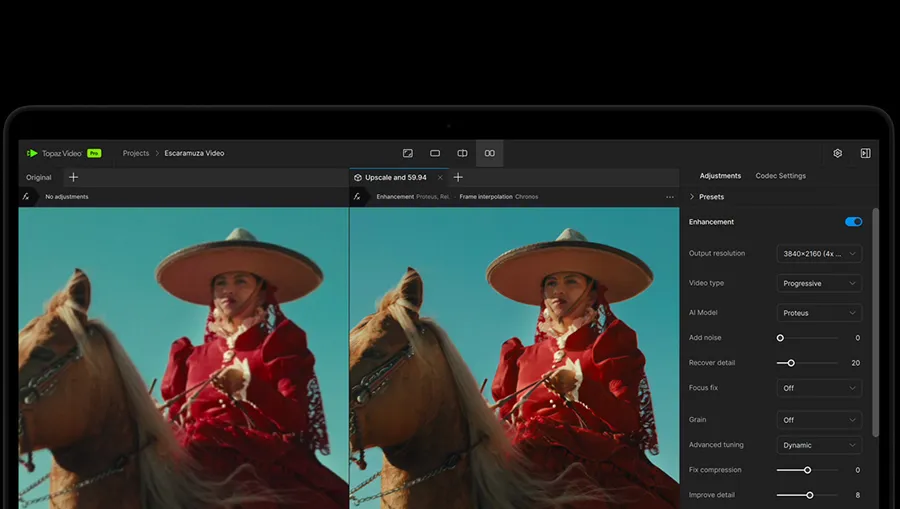Open the AI Model Proteus dropdown
This screenshot has height=509, width=900.
[x=819, y=313]
